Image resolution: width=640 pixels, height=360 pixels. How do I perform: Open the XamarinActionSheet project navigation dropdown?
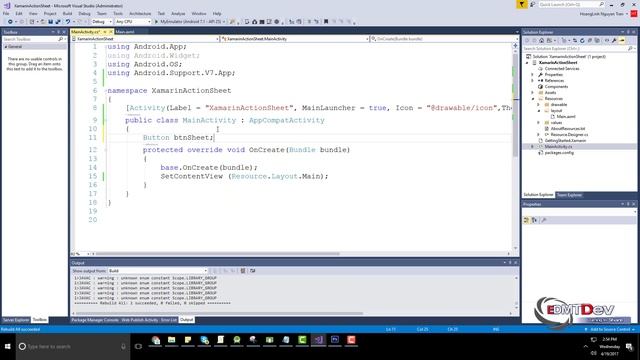click(146, 39)
